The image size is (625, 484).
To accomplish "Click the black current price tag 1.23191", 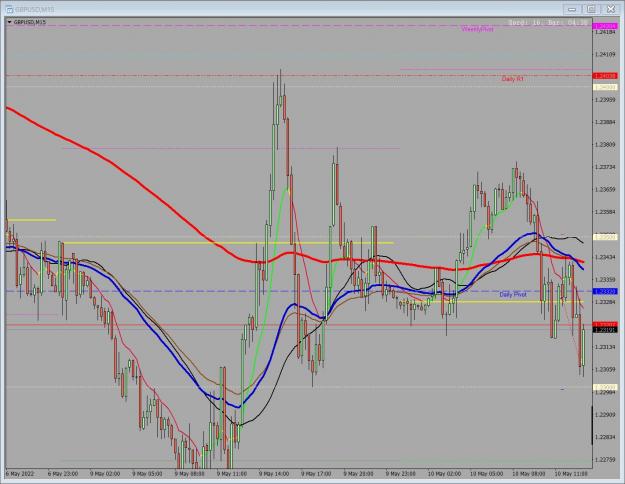I will click(x=605, y=330).
